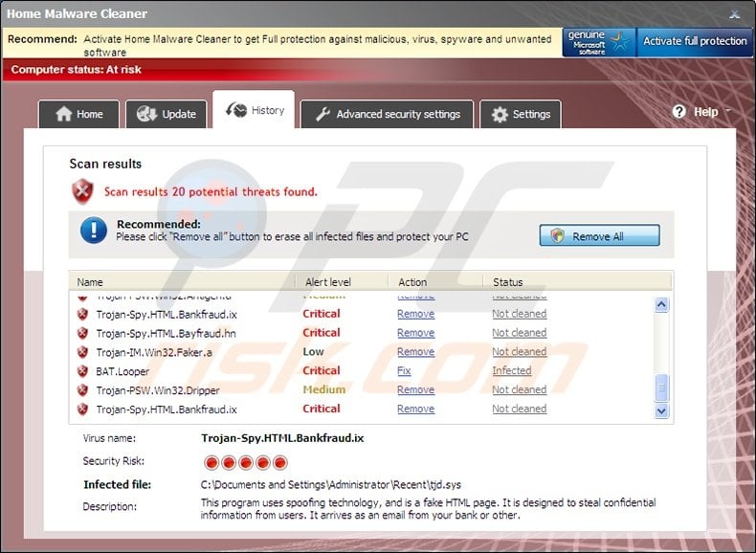The width and height of the screenshot is (756, 553).
Task: Click Not cleaned status for Win32.Dripper
Action: (x=520, y=389)
